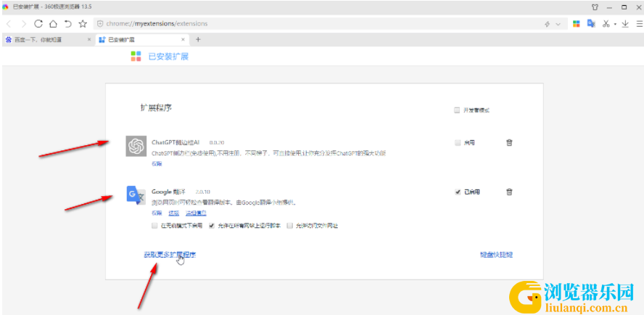The image size is (644, 315).
Task: Click the Google Translate toolbar icon
Action: [x=591, y=23]
